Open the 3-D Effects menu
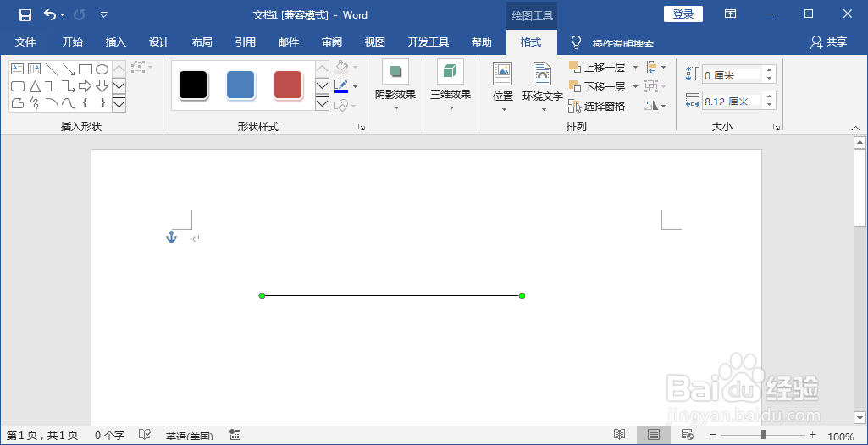This screenshot has width=868, height=445. click(451, 85)
